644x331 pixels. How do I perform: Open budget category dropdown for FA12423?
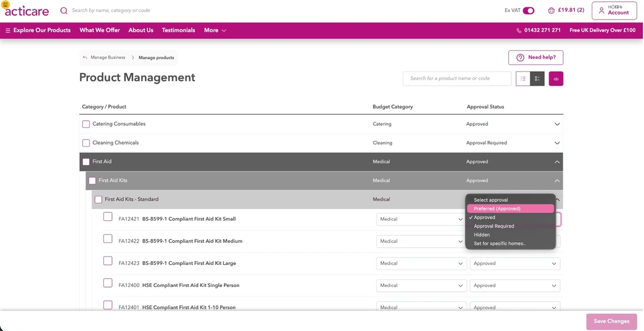(421, 264)
